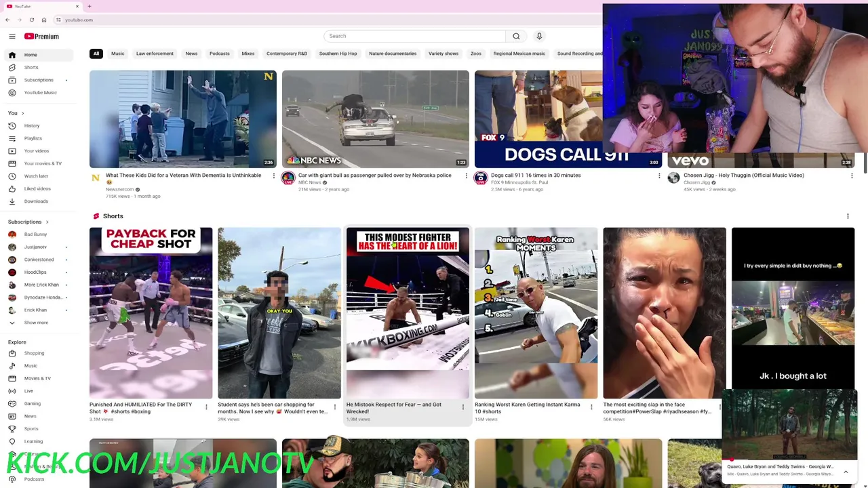Open a new browser tab with plus
The width and height of the screenshot is (868, 488).
pyautogui.click(x=89, y=6)
